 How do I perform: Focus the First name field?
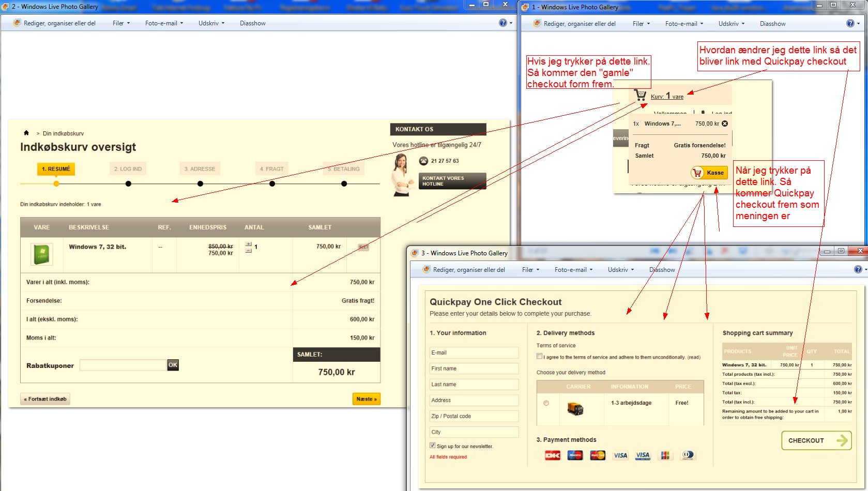(x=474, y=369)
